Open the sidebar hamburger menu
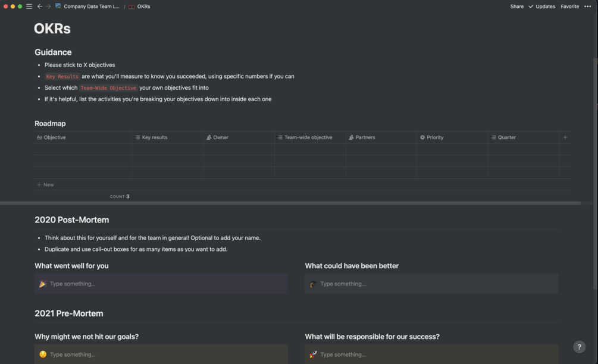Image resolution: width=598 pixels, height=364 pixels. [x=29, y=7]
